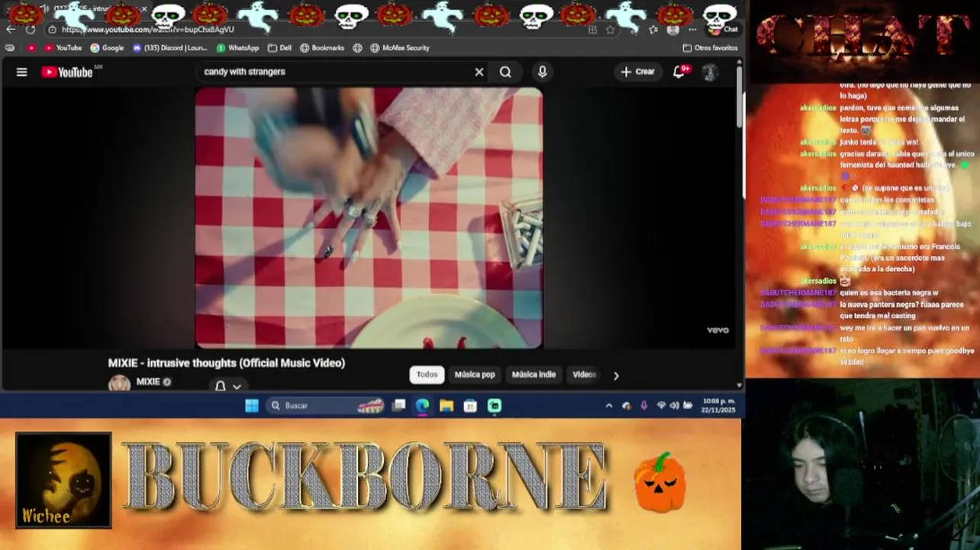Click the MIXIE channel avatar

pos(119,383)
